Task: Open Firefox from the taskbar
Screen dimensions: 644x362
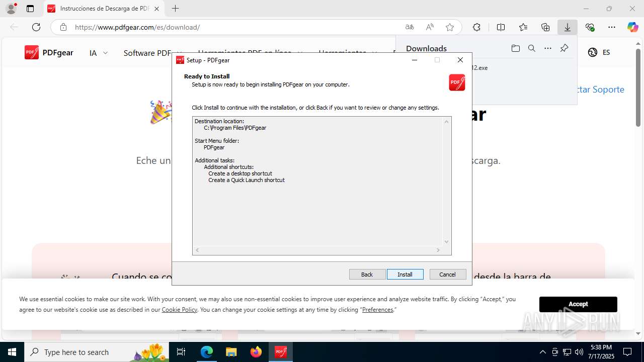Action: tap(256, 352)
